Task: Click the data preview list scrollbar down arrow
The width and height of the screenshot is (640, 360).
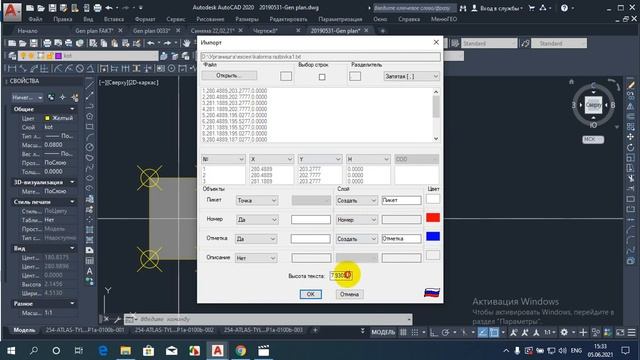Action: click(x=436, y=139)
